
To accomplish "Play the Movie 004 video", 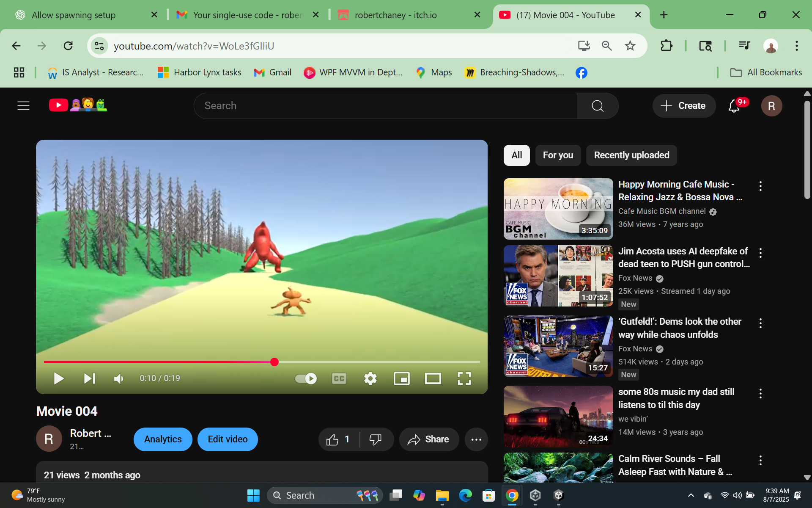I will click(x=59, y=378).
